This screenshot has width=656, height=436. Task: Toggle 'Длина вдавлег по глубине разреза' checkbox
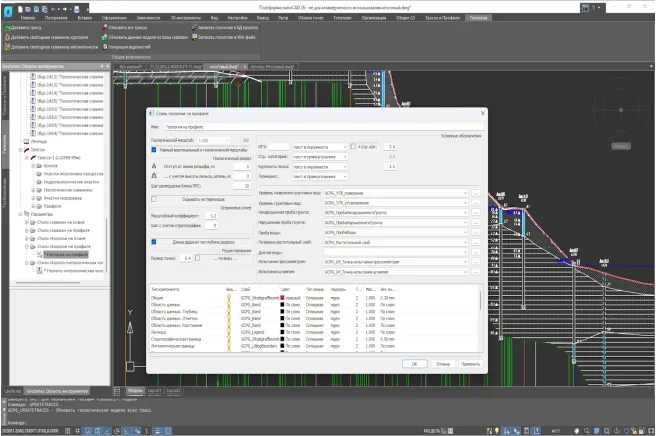coord(153,242)
